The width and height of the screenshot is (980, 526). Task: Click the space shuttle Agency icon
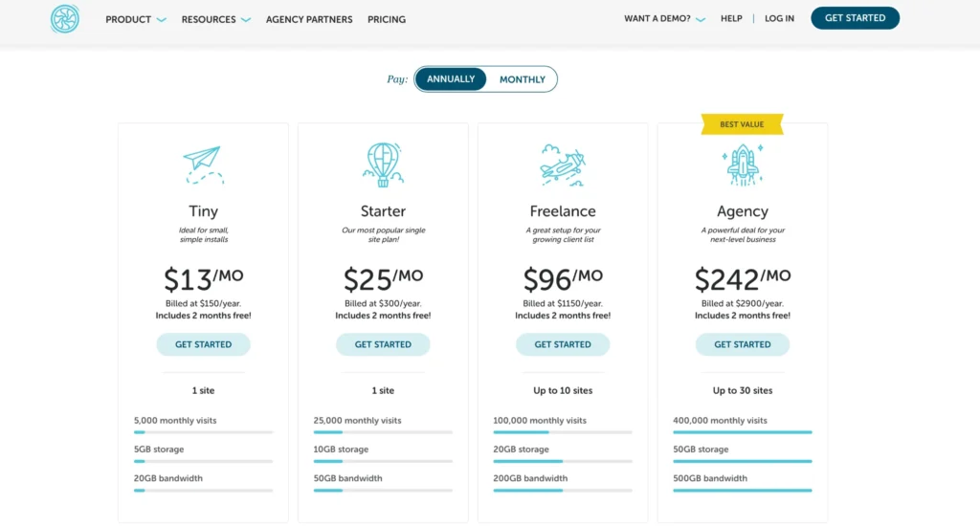point(743,164)
